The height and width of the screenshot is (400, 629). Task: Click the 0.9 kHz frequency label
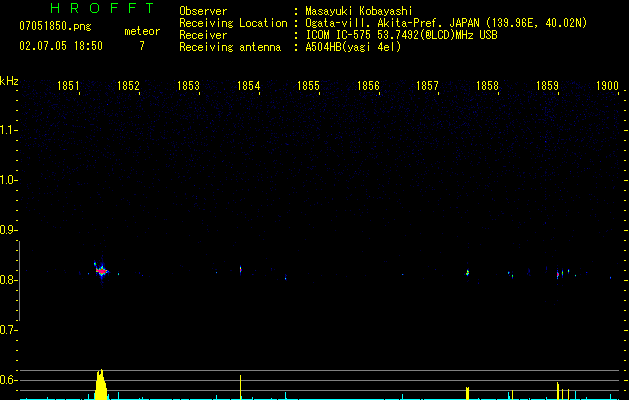8,230
